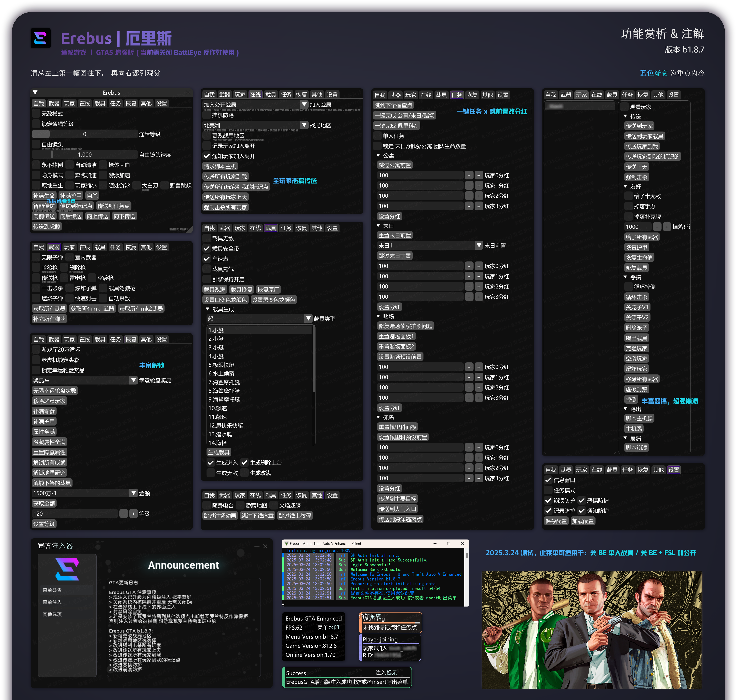Select 5,极限快艇 in vehicle list

tap(221, 365)
